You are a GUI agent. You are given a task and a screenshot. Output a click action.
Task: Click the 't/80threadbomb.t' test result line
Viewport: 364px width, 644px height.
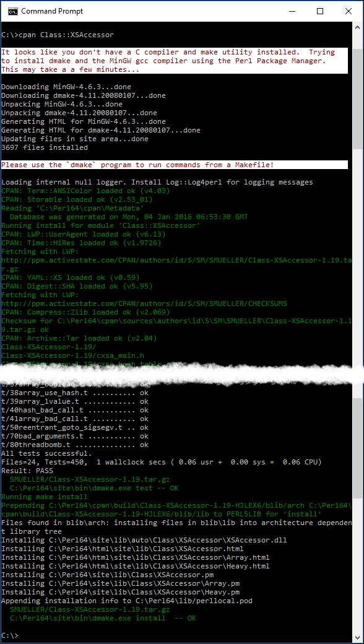pyautogui.click(x=75, y=445)
